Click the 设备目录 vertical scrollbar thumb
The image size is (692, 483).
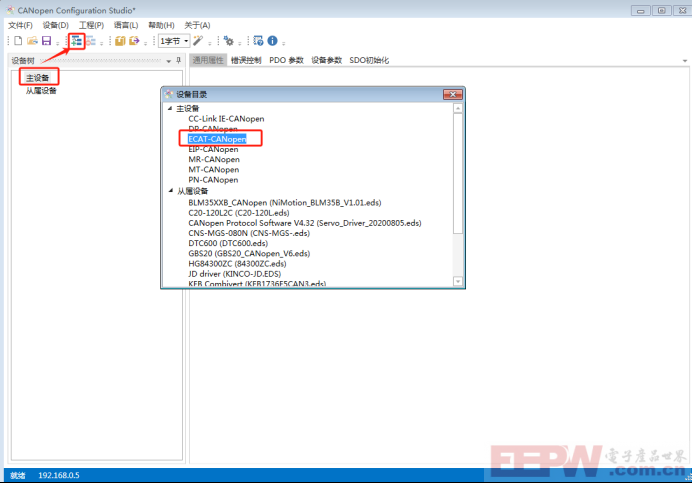458,173
